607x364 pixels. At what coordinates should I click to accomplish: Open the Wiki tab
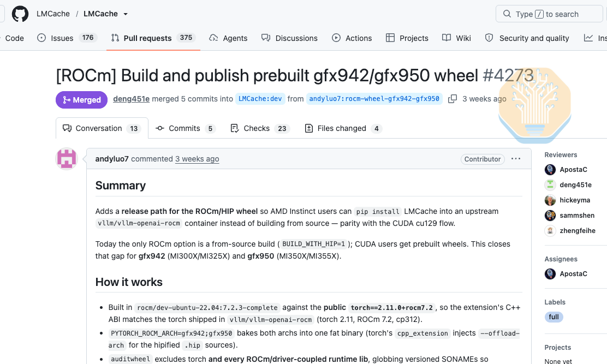(456, 38)
